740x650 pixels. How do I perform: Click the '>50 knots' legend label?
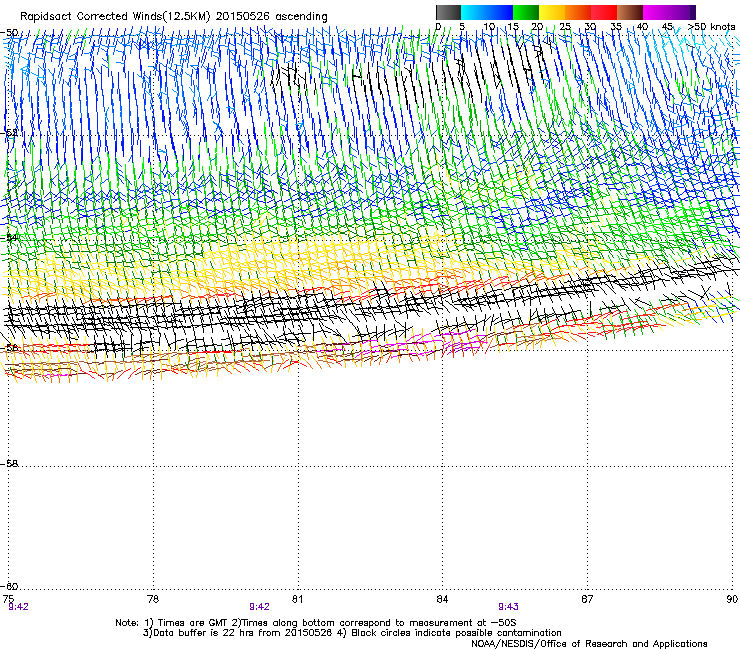pos(711,26)
